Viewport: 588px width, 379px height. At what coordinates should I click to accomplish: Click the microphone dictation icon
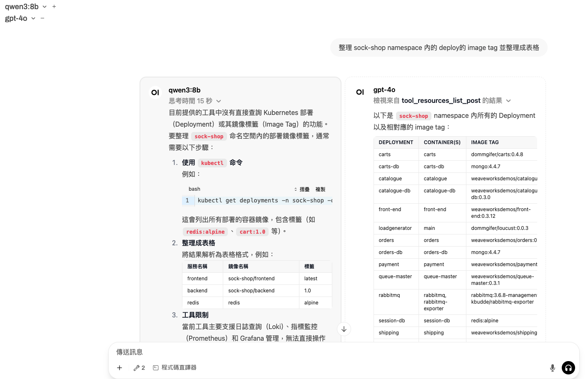coord(552,368)
